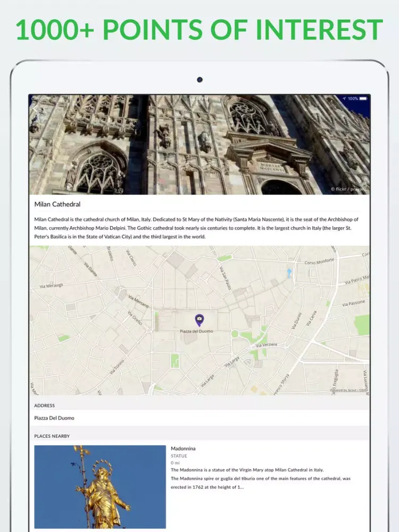Image resolution: width=399 pixels, height=532 pixels.
Task: Open the Madonnina nearby place title
Action: click(x=183, y=448)
